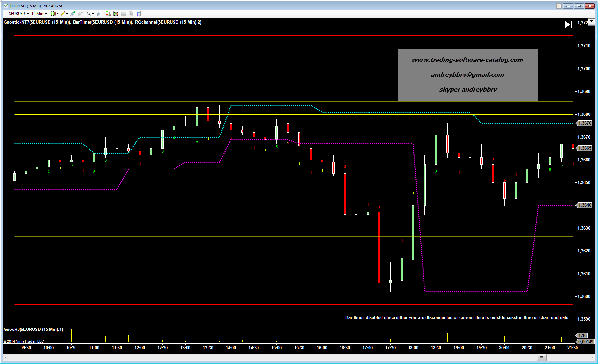Toggle the chart trader panel button
598x364 pixels.
[108, 14]
